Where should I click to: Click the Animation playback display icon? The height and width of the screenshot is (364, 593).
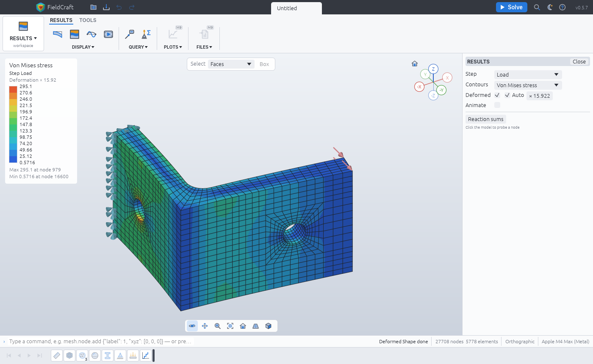(108, 34)
